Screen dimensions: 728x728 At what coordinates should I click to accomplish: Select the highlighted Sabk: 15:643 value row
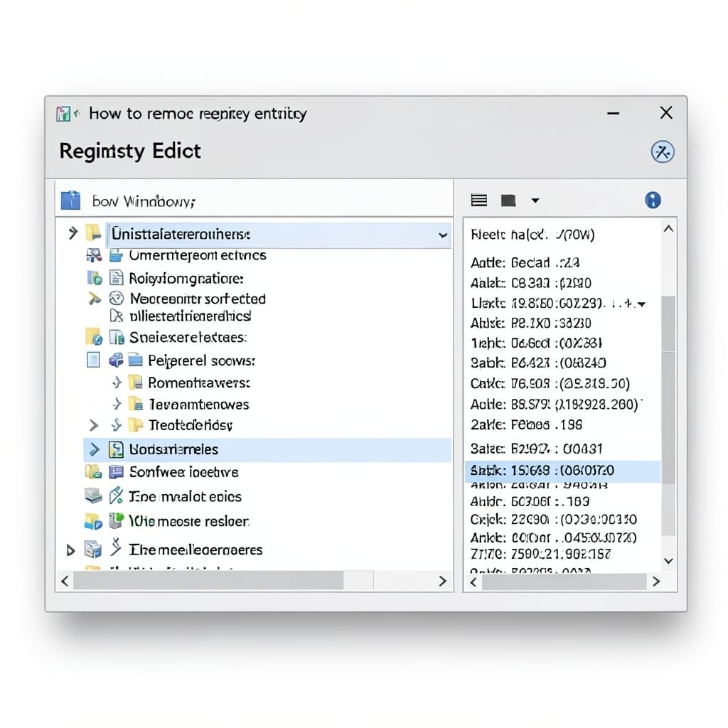pyautogui.click(x=563, y=471)
